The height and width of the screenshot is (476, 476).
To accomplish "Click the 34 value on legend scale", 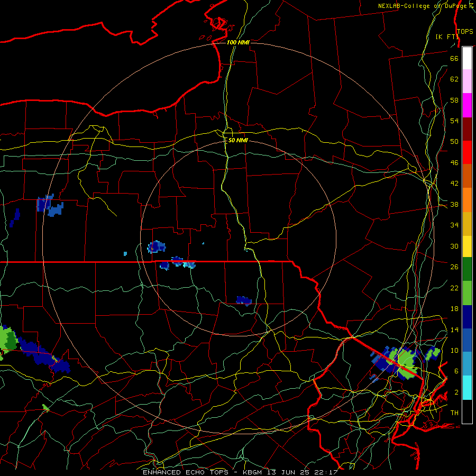I will click(454, 225).
